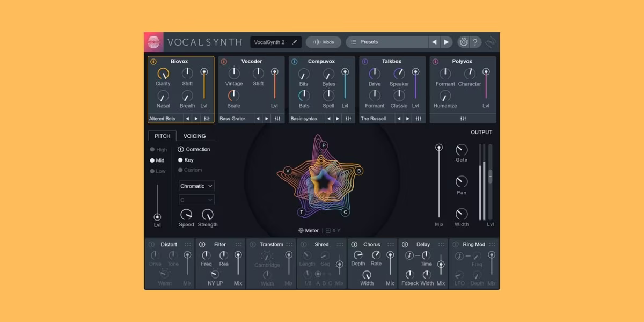
Task: Select the Low pitch range radio button
Action: (x=152, y=171)
